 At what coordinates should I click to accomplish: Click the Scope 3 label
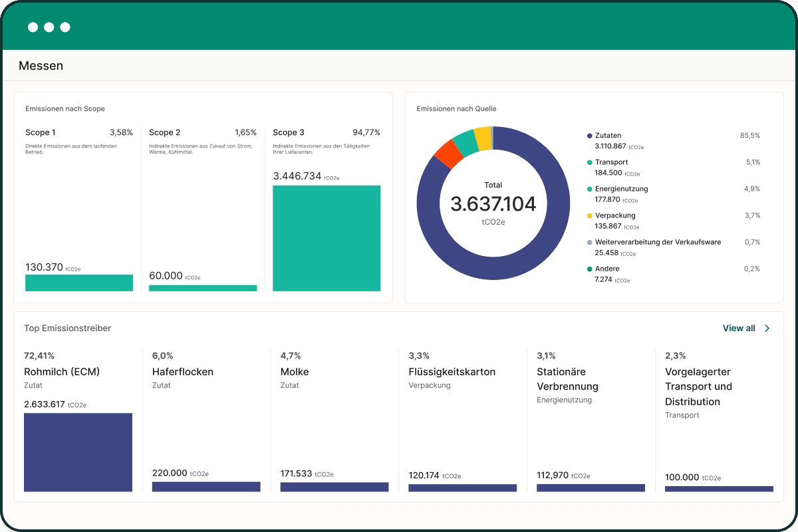click(289, 132)
